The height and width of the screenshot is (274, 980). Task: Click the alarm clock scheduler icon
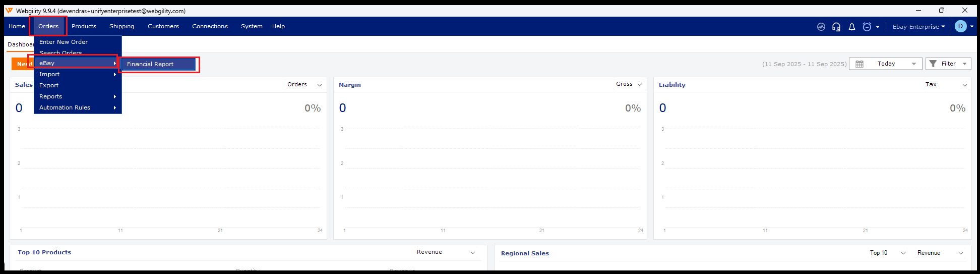click(x=867, y=27)
